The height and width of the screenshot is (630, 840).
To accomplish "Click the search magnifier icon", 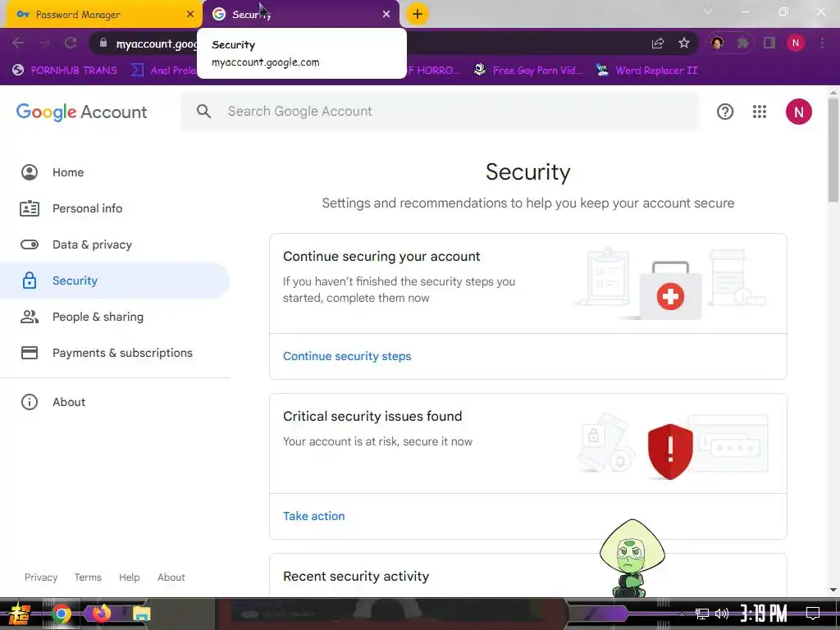I will coord(203,112).
